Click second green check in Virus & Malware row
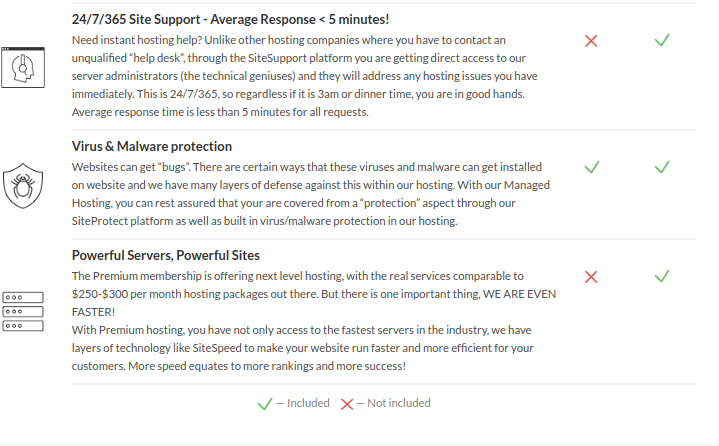 (x=661, y=166)
